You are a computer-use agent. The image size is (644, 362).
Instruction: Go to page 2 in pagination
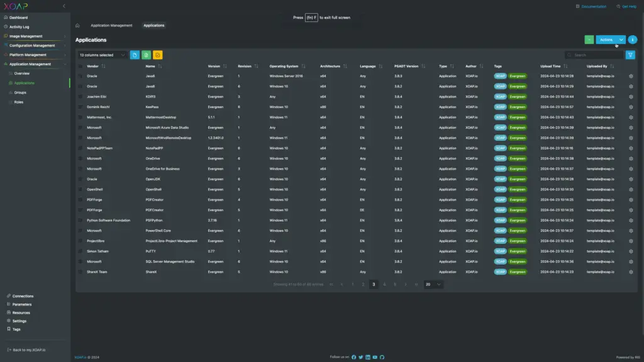click(x=363, y=285)
